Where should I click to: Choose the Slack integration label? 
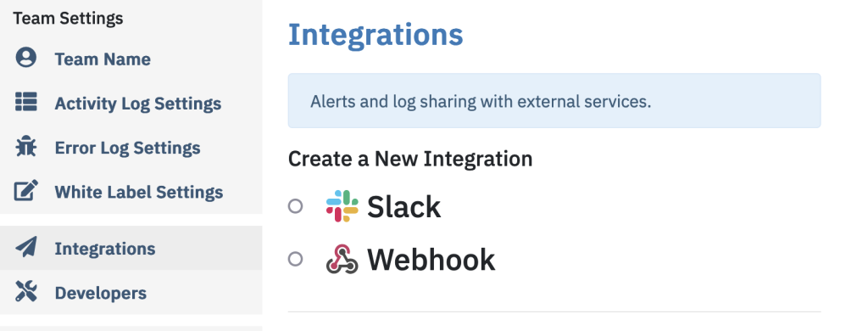coord(404,207)
